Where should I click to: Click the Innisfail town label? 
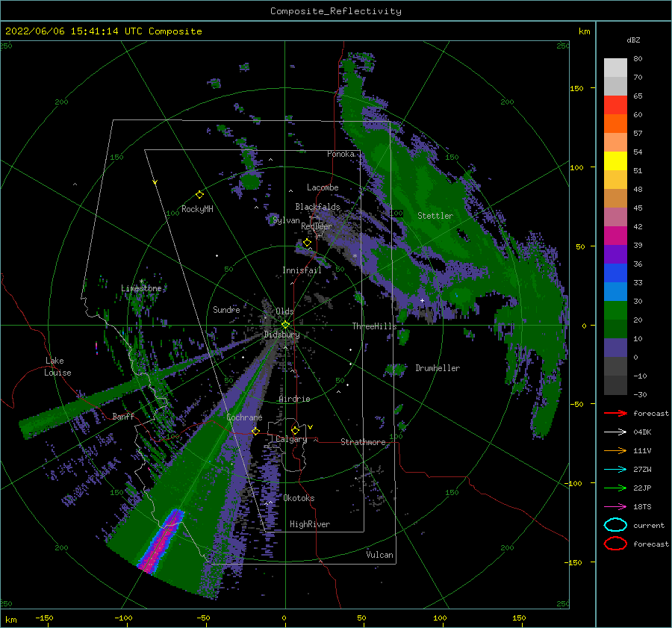(302, 270)
